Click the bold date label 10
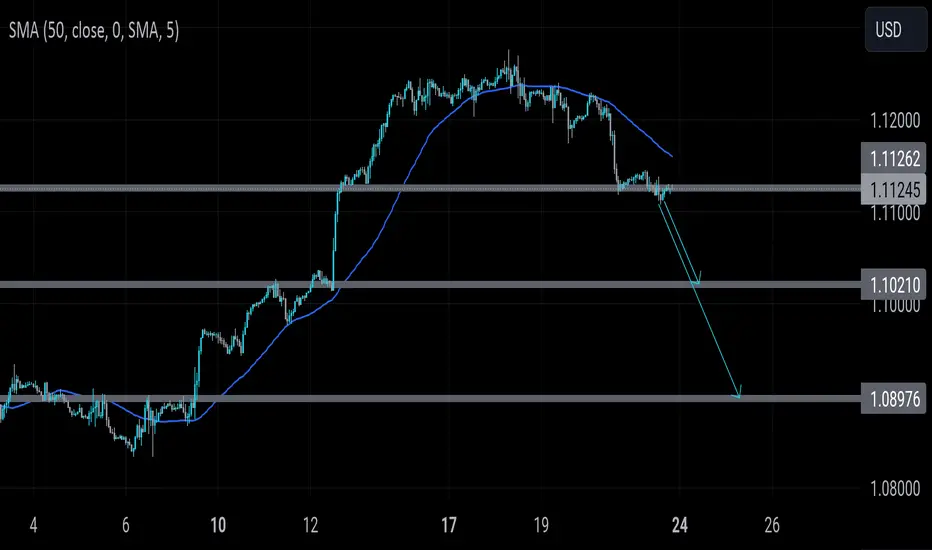Screen dimensions: 932x550 (x=218, y=525)
